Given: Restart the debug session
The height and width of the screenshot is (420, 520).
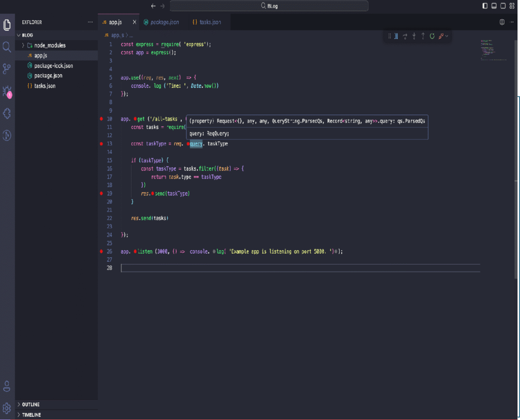Looking at the screenshot, I should [432, 36].
